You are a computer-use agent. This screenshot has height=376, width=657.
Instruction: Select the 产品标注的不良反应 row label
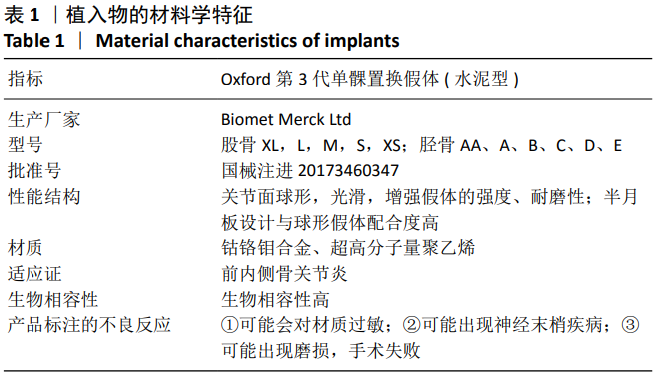(x=89, y=325)
